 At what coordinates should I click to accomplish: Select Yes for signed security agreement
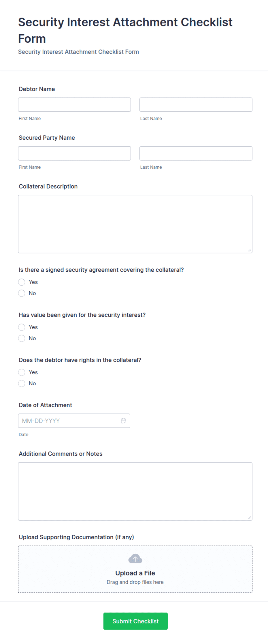(x=22, y=282)
